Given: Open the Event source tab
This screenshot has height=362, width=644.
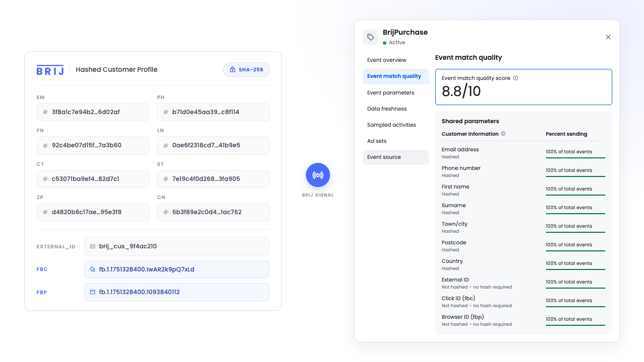Looking at the screenshot, I should coord(396,157).
